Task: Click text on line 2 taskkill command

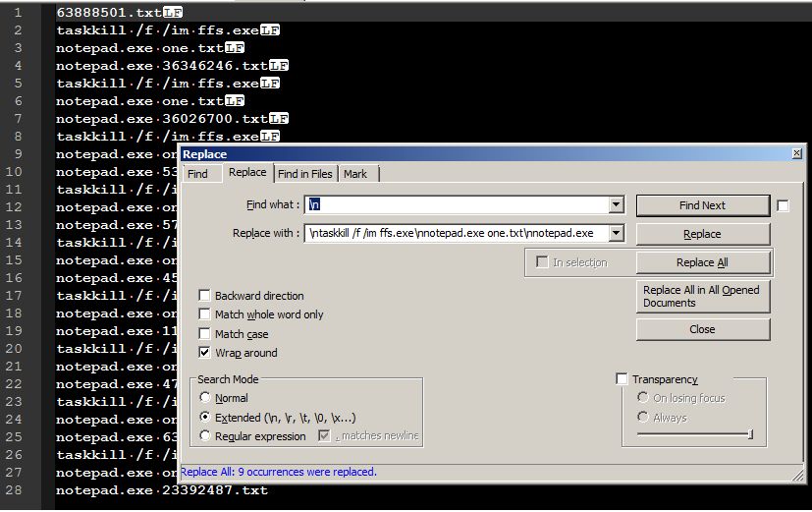Action: [158, 30]
